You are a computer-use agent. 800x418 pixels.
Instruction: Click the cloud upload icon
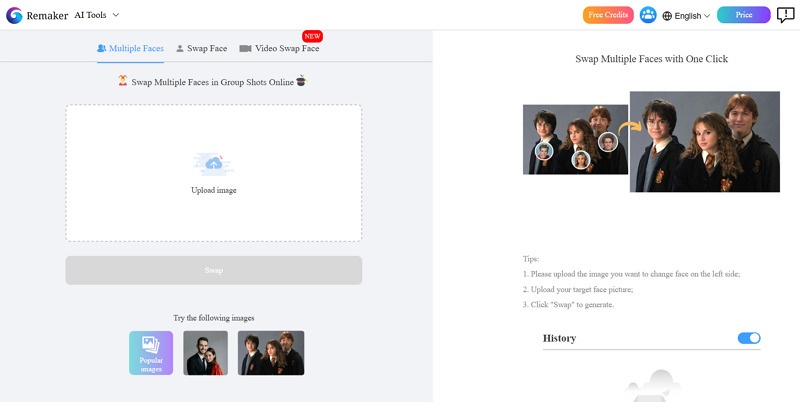[214, 164]
